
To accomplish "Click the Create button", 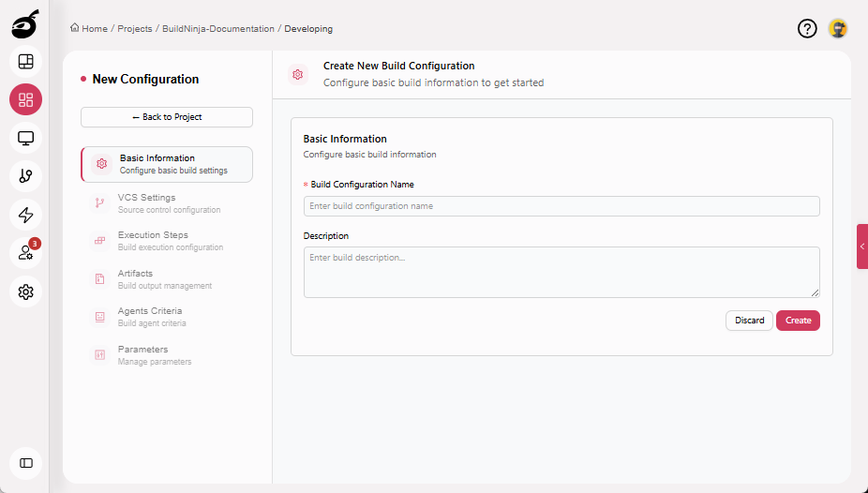I will tap(798, 321).
